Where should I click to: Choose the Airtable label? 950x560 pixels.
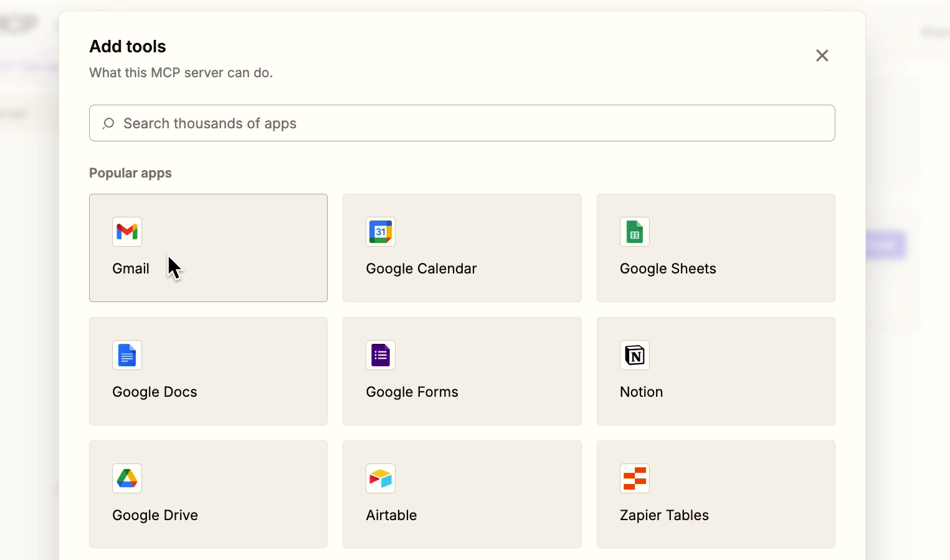click(x=391, y=515)
